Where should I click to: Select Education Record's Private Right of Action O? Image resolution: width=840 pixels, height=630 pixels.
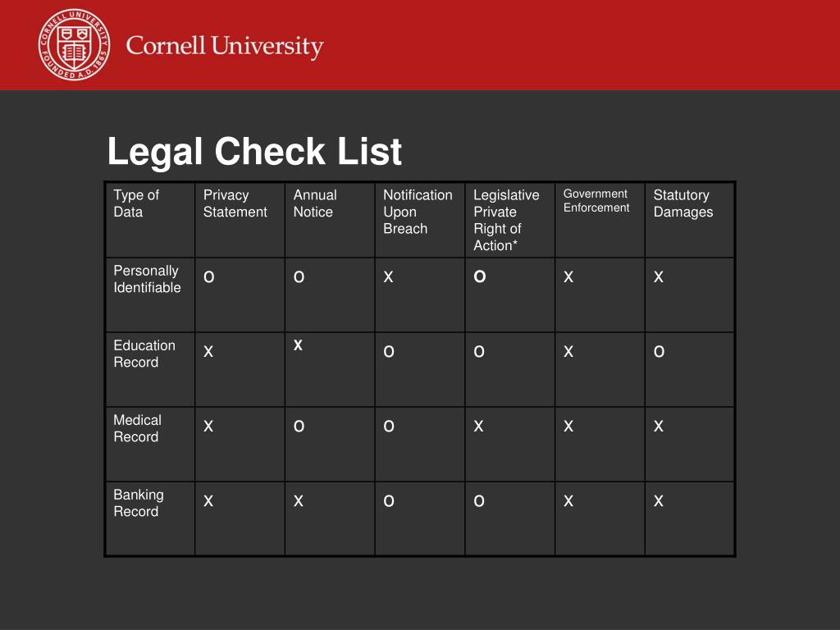pos(479,351)
